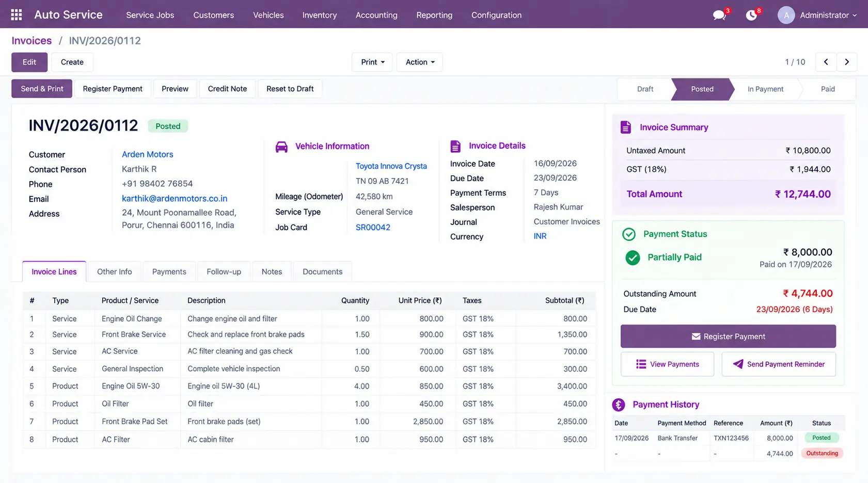
Task: Click Reset to Draft button
Action: (290, 89)
